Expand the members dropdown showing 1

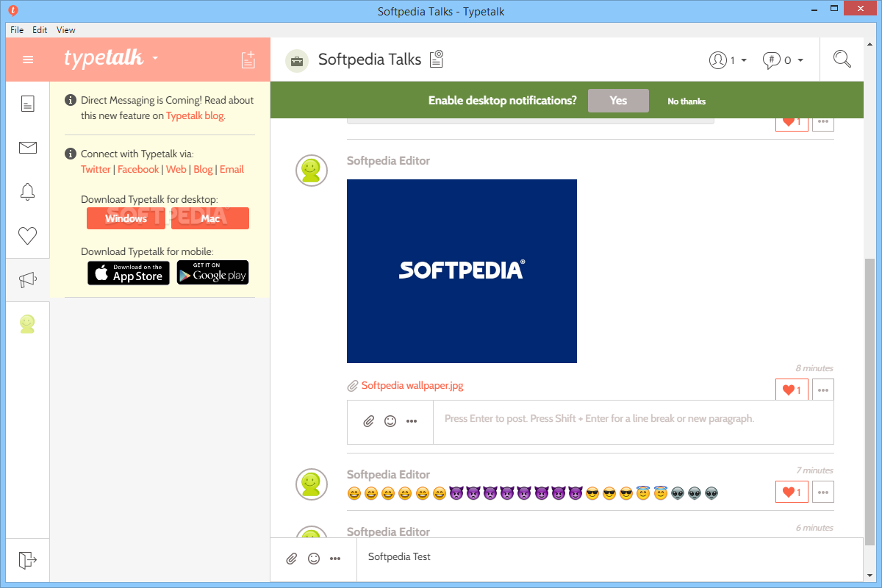pyautogui.click(x=728, y=60)
